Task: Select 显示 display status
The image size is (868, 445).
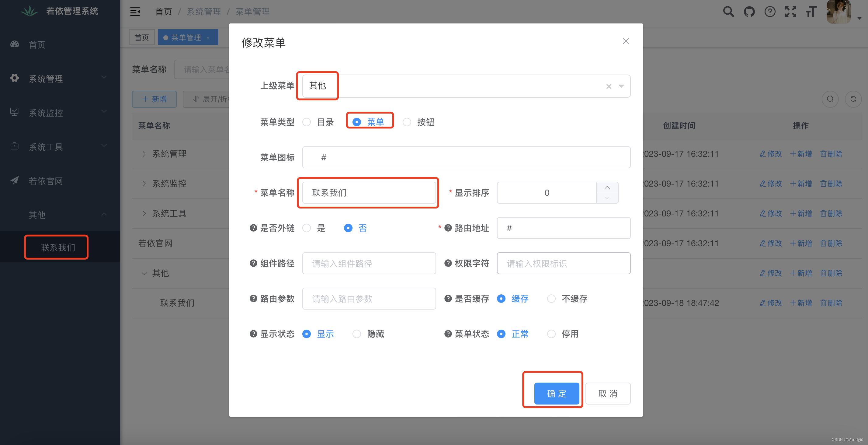Action: pyautogui.click(x=318, y=334)
